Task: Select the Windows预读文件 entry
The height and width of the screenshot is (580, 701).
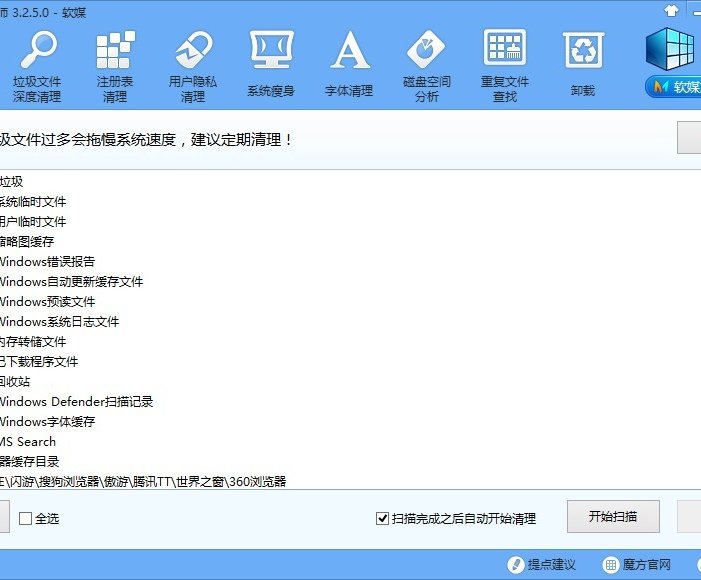Action: click(47, 302)
